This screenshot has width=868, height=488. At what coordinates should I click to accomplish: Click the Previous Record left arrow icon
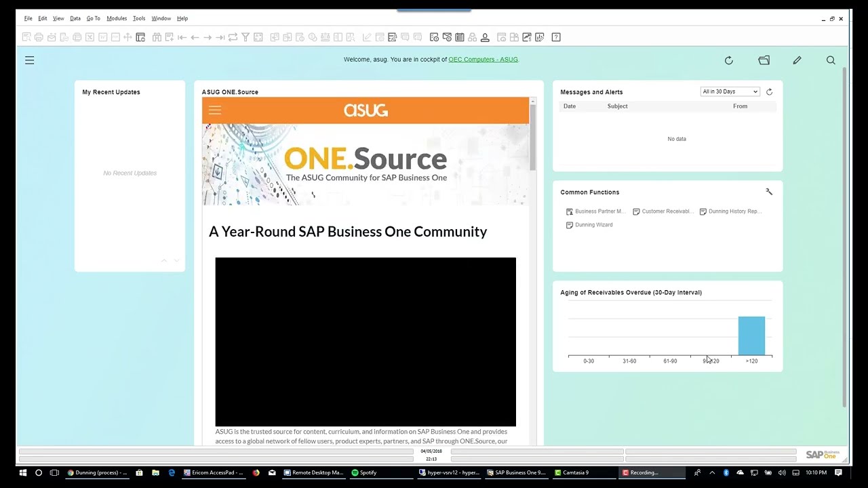tap(195, 37)
